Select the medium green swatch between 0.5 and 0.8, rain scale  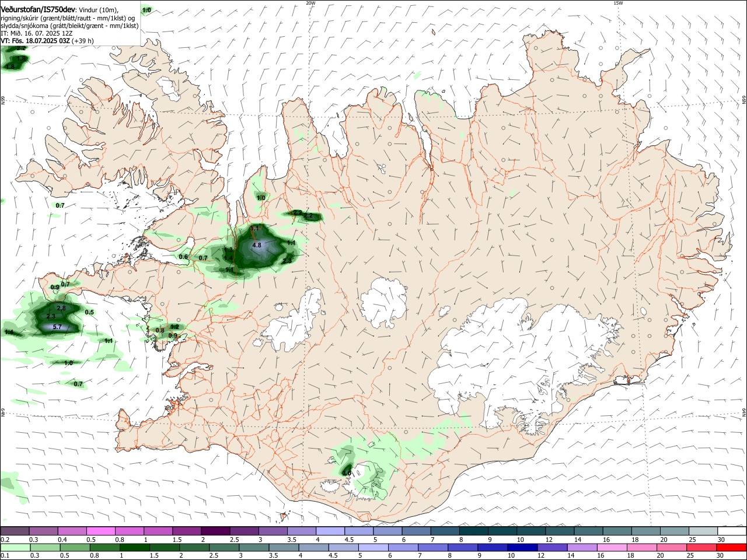tap(75, 547)
